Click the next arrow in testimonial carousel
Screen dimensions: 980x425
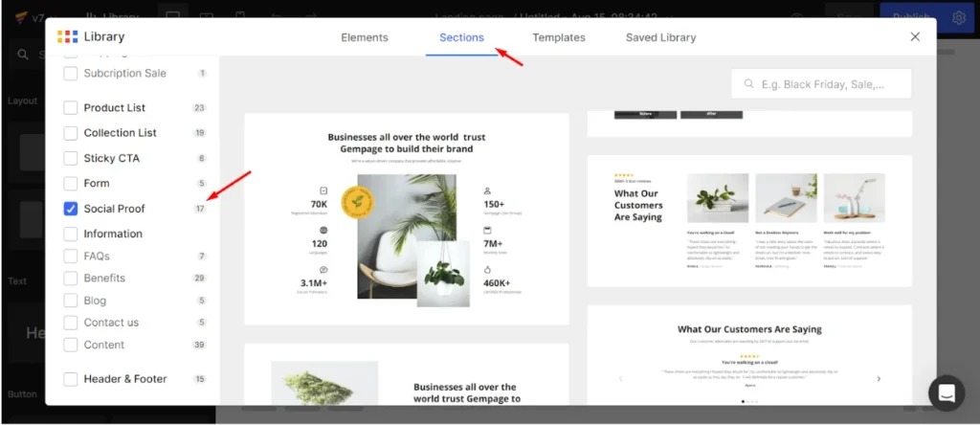click(879, 379)
